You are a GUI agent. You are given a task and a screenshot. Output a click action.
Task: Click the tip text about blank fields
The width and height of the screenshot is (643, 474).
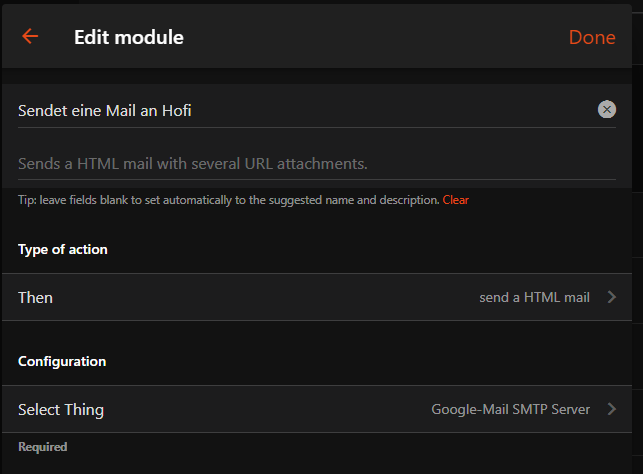(x=228, y=200)
